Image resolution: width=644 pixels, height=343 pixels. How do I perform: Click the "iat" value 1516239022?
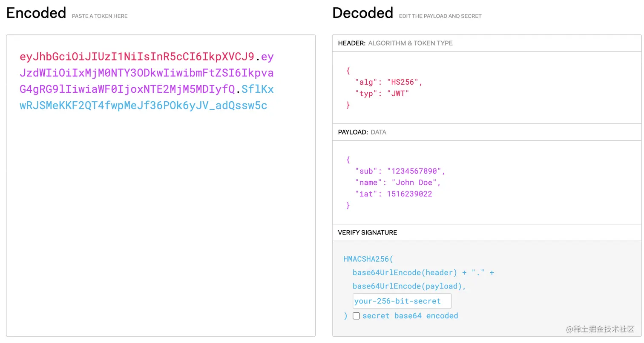tap(409, 194)
